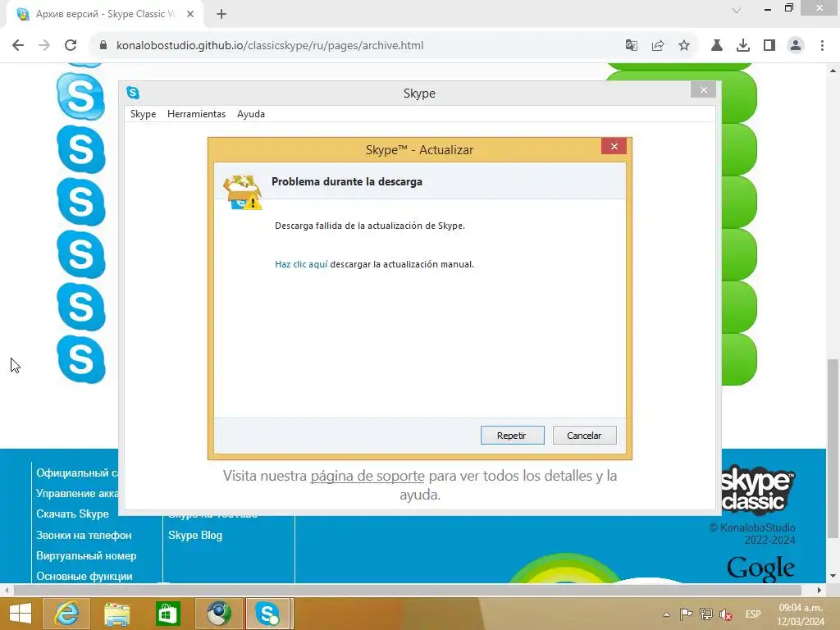Open the 'página de soporte' link
The image size is (840, 630).
coord(367,476)
